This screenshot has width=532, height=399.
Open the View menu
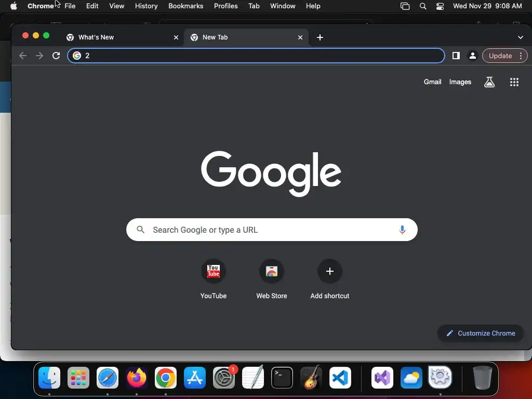pos(117,6)
